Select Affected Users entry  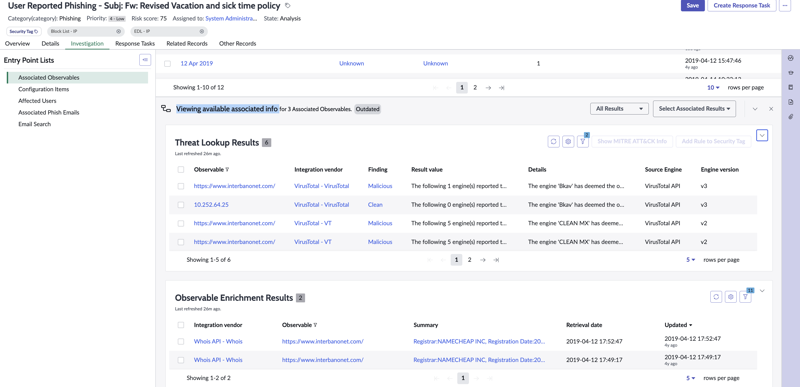[37, 101]
